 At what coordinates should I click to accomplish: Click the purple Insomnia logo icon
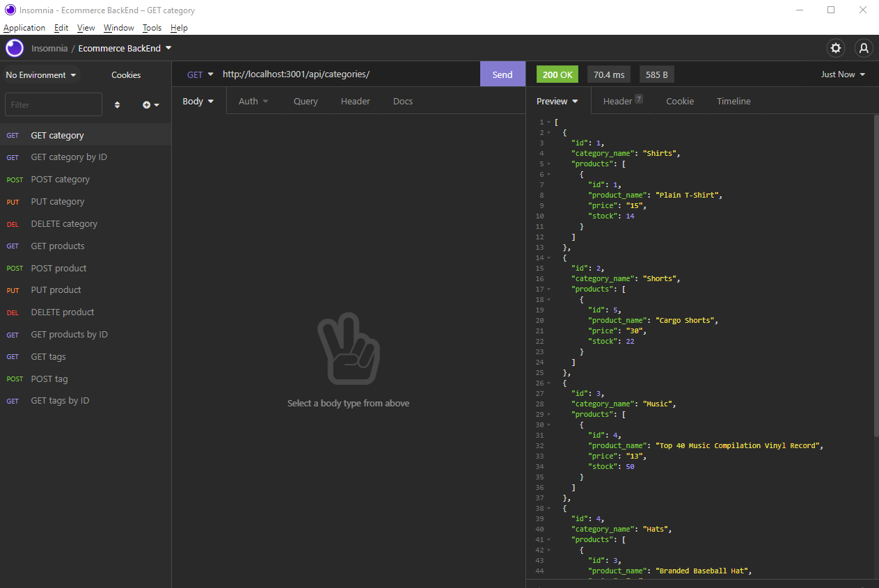[x=14, y=48]
